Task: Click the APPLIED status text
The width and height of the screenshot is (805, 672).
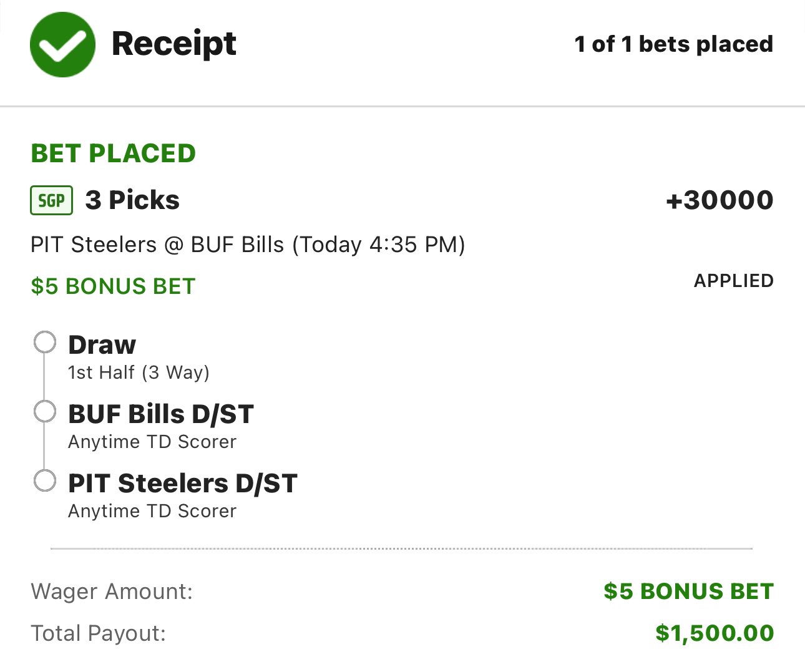Action: [733, 281]
